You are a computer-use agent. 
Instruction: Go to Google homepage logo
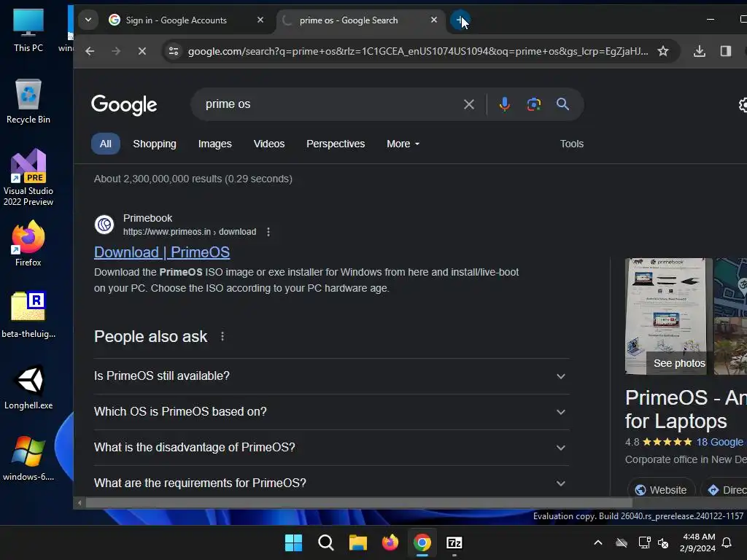pyautogui.click(x=124, y=105)
